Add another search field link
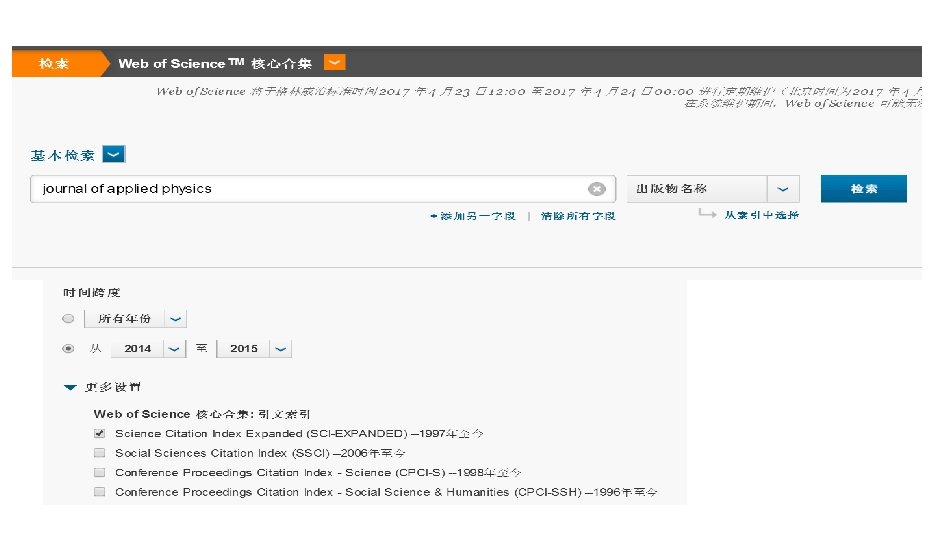The image size is (936, 540). (473, 216)
